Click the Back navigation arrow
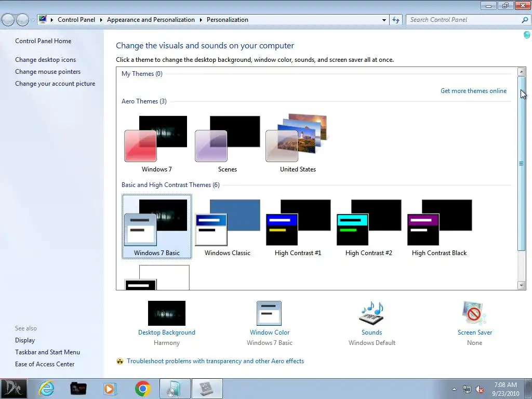Image resolution: width=532 pixels, height=399 pixels. coord(8,20)
